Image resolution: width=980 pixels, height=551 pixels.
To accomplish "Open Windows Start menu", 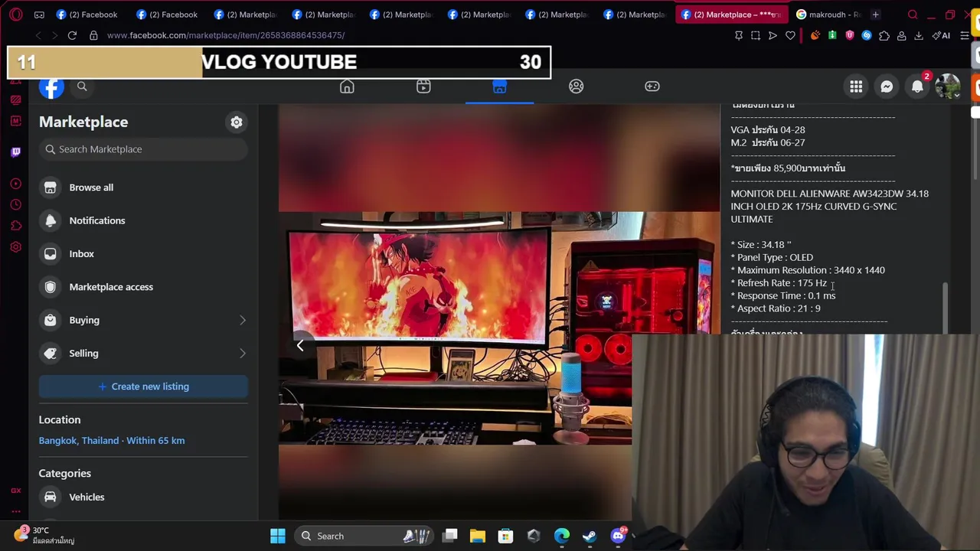I will 278,536.
